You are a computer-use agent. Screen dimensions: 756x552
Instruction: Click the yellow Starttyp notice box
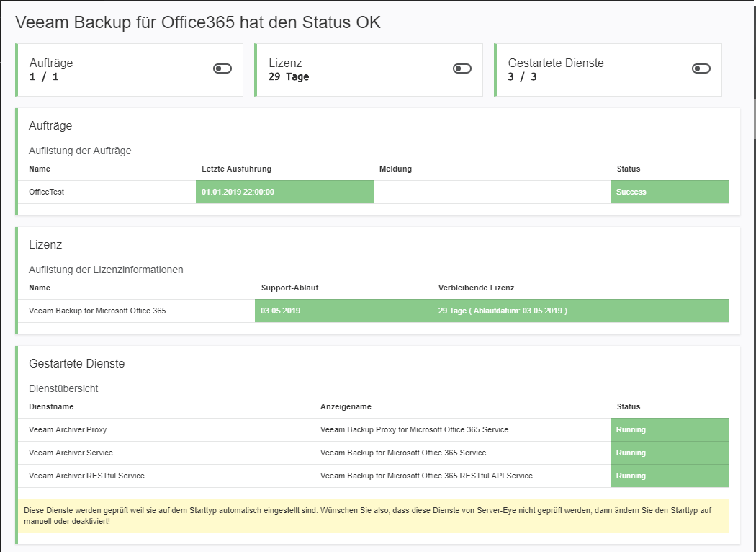point(373,515)
